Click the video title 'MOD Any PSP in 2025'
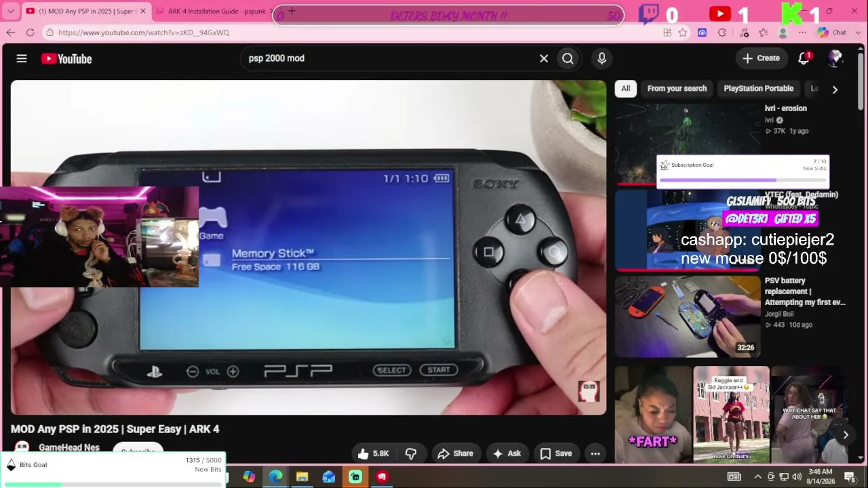This screenshot has width=868, height=488. coord(115,429)
